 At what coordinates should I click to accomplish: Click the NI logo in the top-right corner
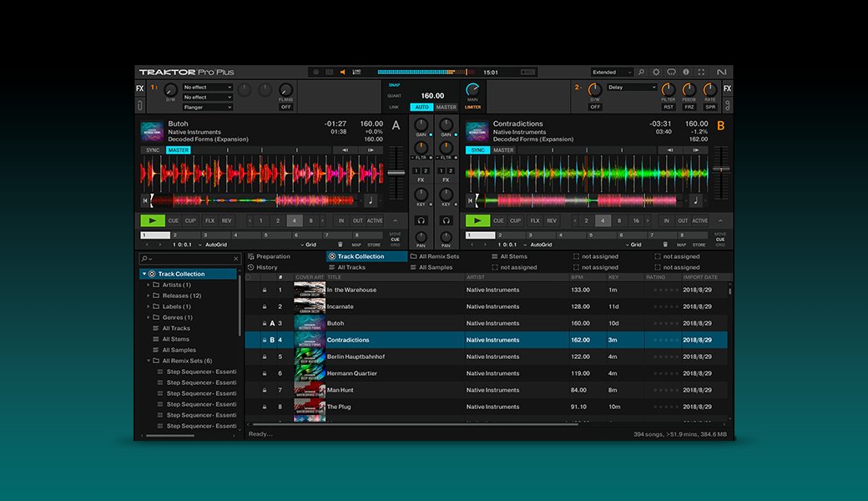(721, 71)
